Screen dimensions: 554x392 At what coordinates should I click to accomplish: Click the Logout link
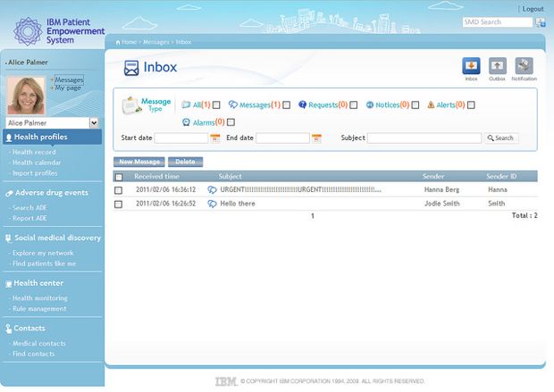[x=533, y=8]
